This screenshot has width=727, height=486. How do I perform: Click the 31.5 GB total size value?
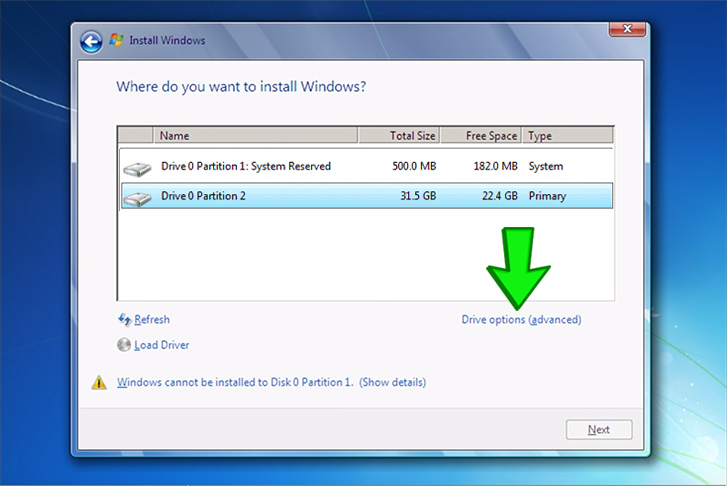418,196
